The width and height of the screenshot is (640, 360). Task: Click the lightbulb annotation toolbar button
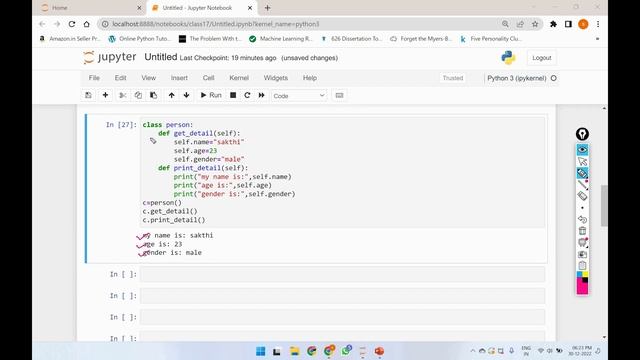582,134
